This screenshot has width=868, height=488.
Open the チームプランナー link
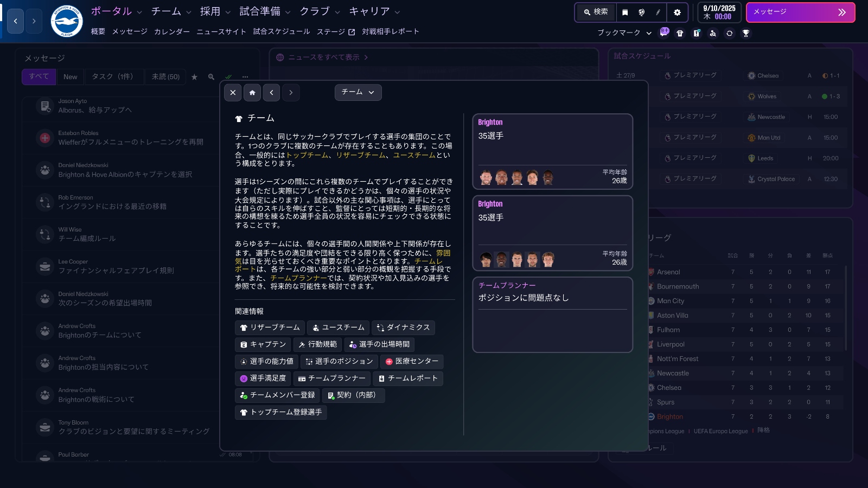point(334,378)
